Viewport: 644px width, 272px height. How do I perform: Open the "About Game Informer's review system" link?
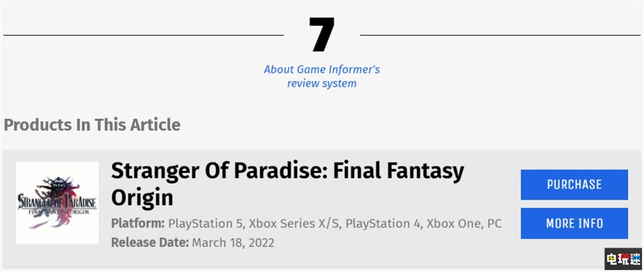point(321,76)
